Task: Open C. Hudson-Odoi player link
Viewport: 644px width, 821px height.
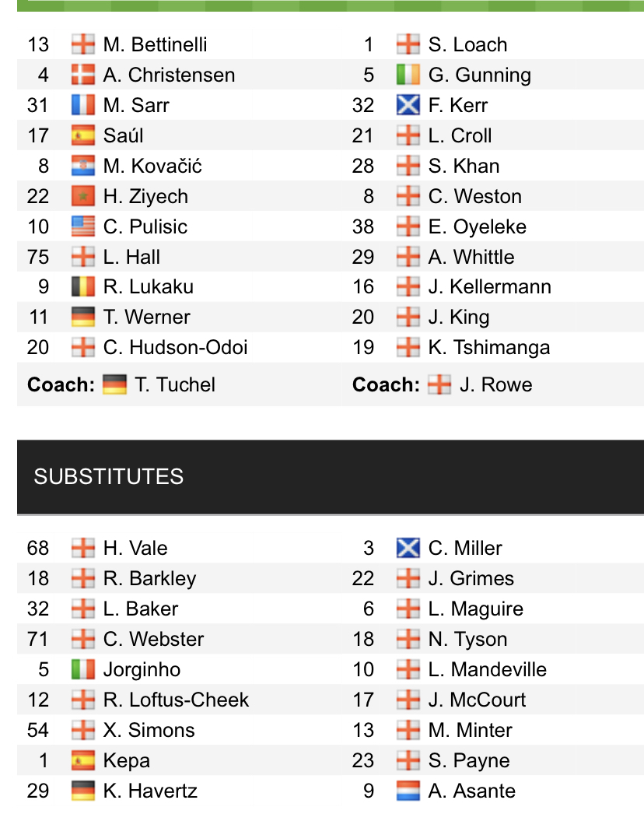Action: pyautogui.click(x=175, y=347)
